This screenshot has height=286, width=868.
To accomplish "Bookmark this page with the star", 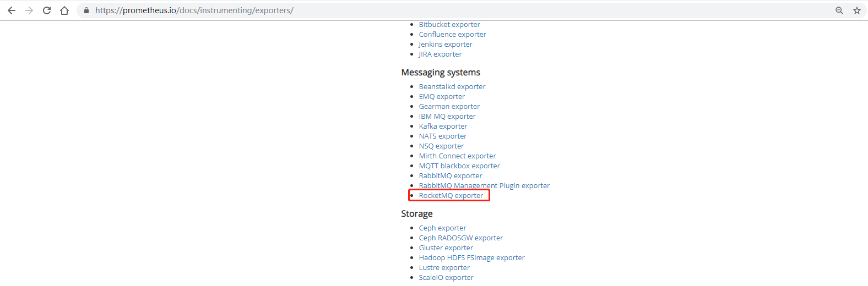I will tap(857, 10).
